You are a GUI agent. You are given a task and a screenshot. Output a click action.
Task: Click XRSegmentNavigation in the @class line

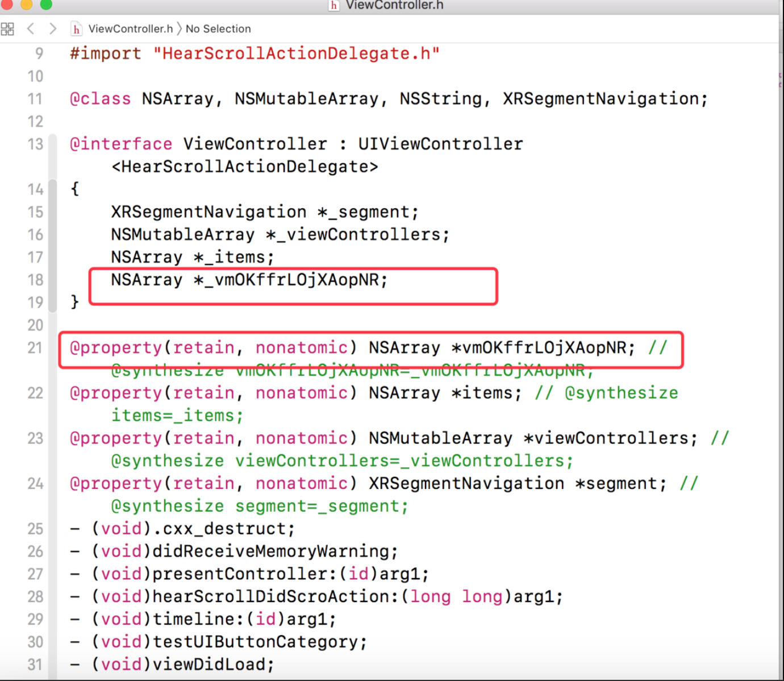point(601,99)
